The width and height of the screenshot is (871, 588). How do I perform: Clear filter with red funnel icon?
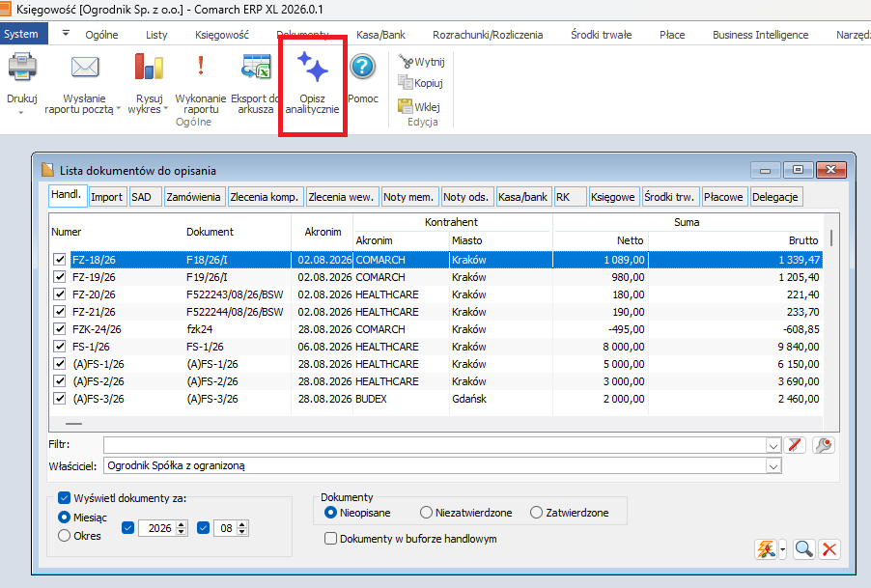pyautogui.click(x=795, y=445)
